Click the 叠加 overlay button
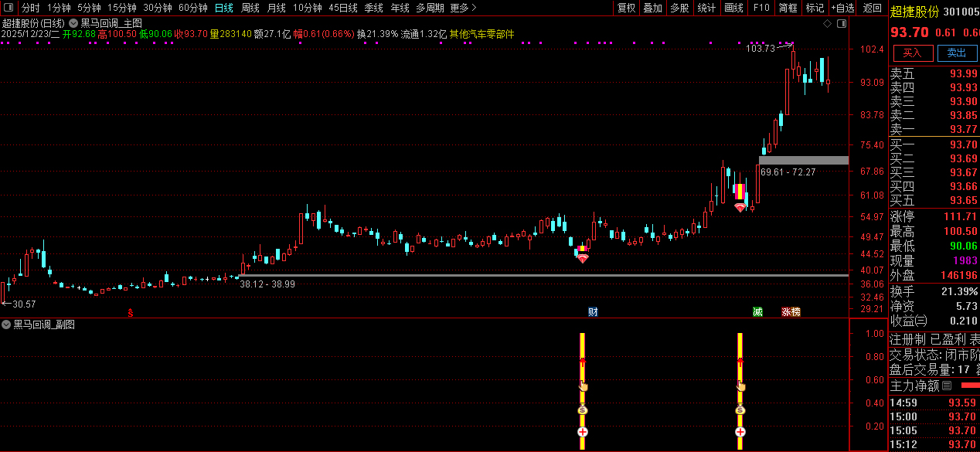This screenshot has height=452, width=980. coord(653,8)
